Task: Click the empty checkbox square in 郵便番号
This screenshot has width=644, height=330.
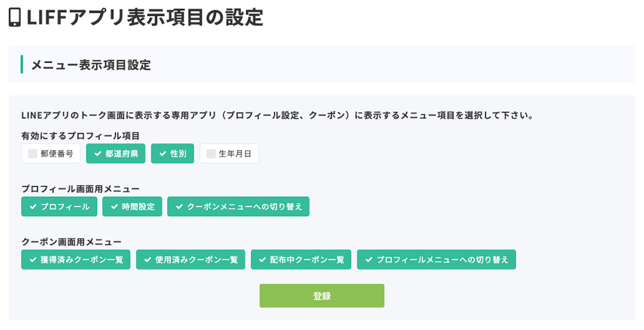Action: coord(33,154)
